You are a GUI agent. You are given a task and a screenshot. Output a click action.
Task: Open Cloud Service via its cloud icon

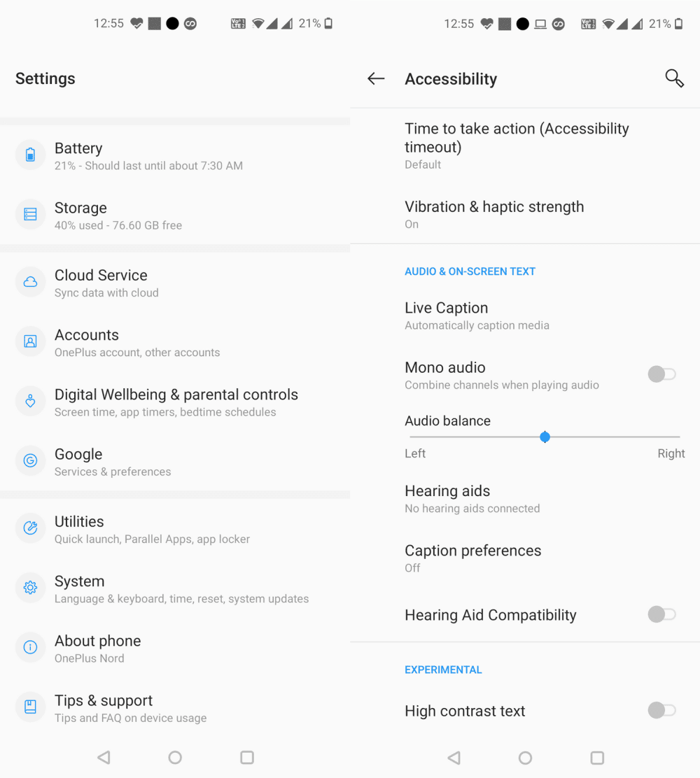click(x=30, y=282)
